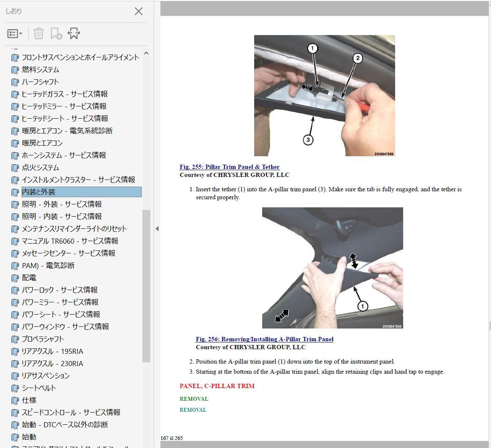Open リアアクスル - 195RIA bookmark
Screen dimensions: 491x448
[52, 351]
